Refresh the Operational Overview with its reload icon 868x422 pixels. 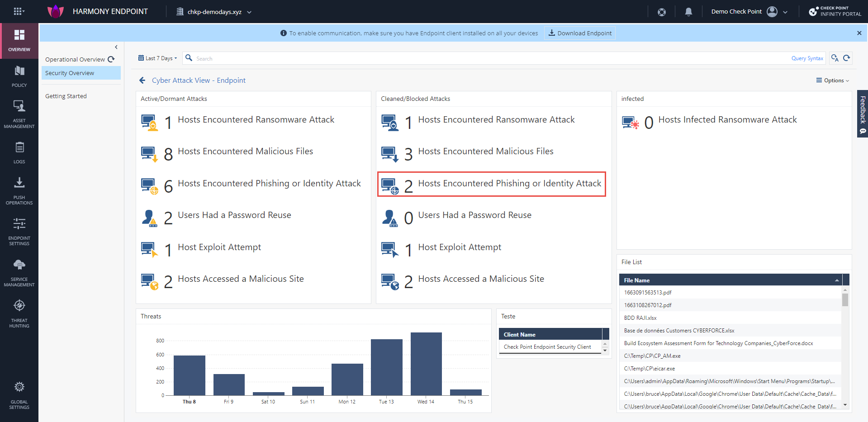111,59
